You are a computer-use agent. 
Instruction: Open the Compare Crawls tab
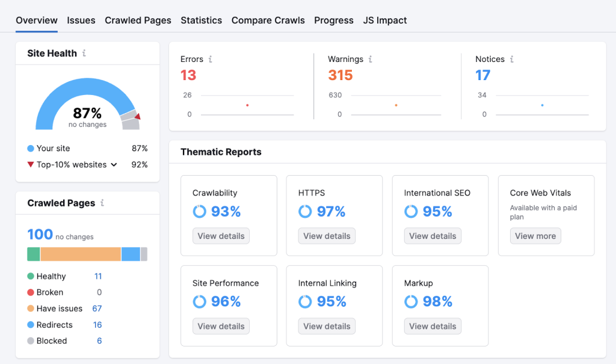point(268,20)
